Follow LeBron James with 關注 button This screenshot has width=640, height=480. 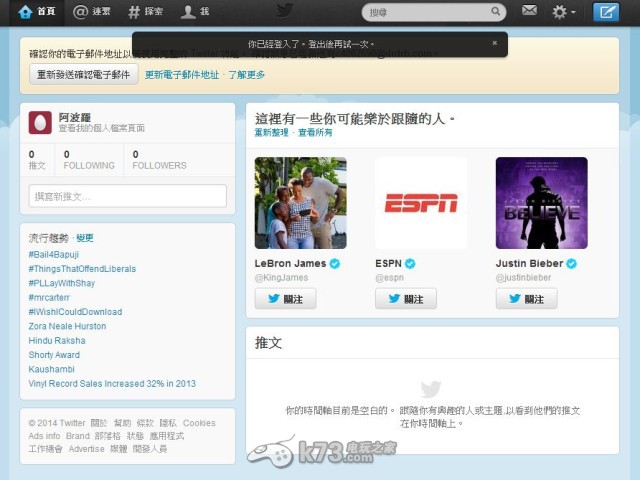(x=285, y=298)
